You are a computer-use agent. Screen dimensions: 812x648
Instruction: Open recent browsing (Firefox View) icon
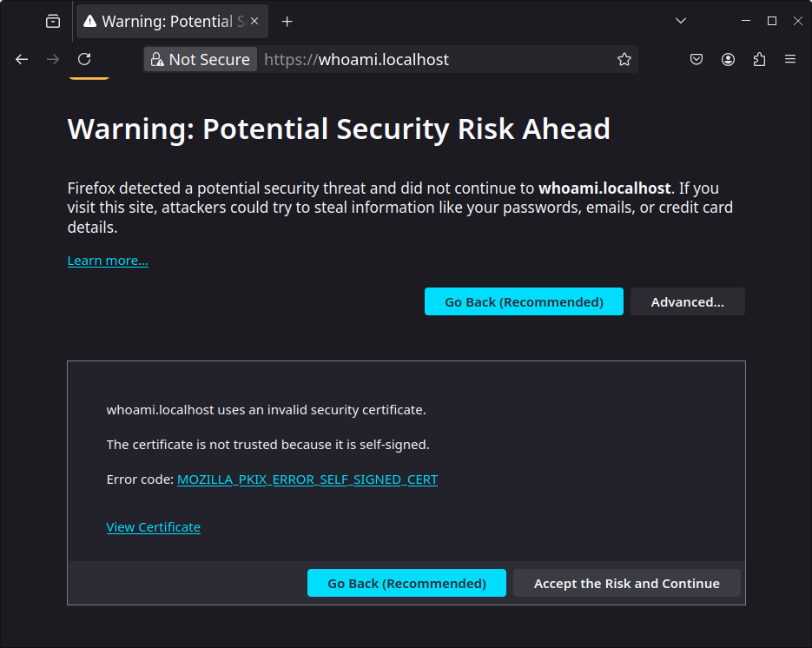[53, 21]
